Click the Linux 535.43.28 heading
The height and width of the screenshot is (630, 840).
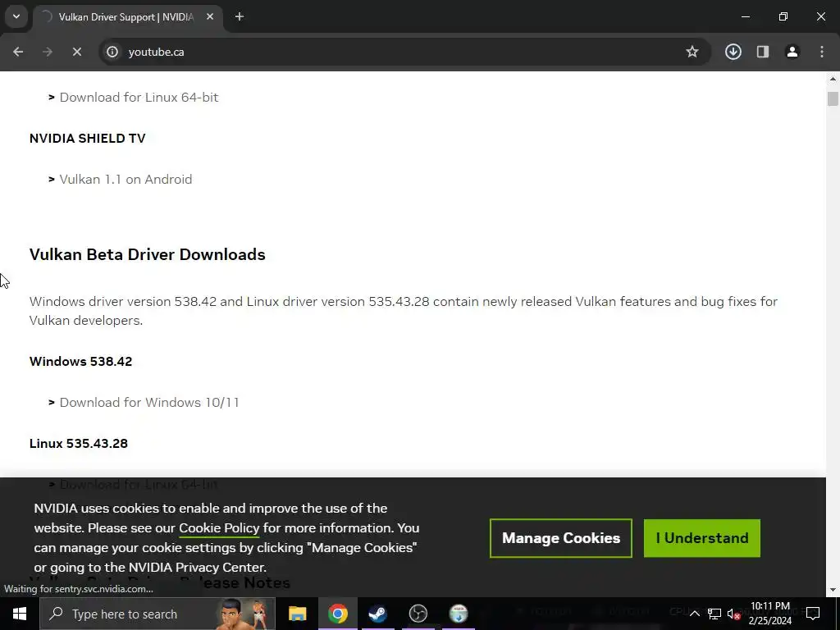(x=79, y=444)
